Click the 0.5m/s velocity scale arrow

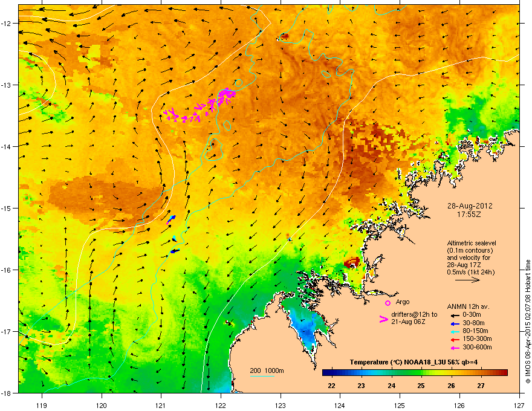point(467,280)
